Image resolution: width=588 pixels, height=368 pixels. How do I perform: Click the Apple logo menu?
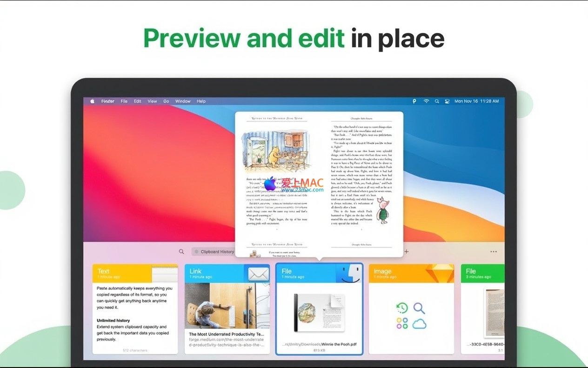92,101
